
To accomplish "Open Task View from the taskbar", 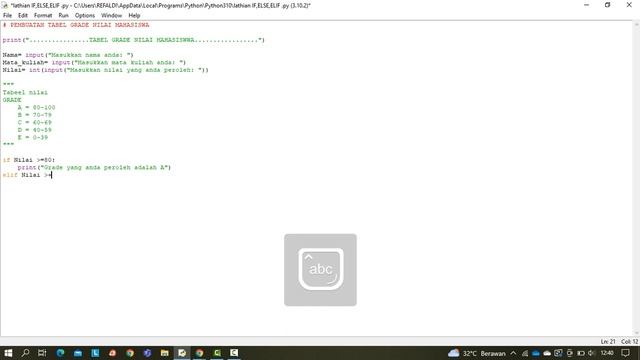I will 42,353.
